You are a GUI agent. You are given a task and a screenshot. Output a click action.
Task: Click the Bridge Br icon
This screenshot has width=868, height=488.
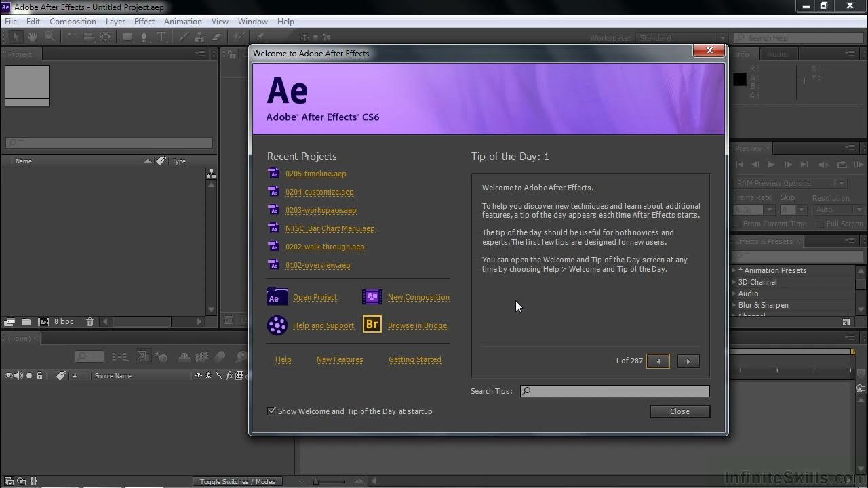(372, 325)
